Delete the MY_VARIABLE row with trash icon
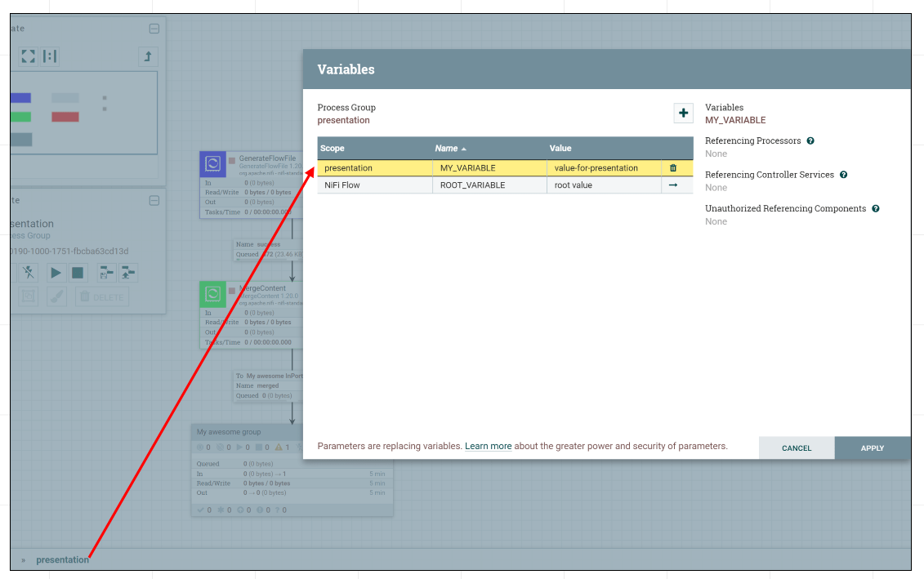Image resolution: width=924 pixels, height=579 pixels. pos(673,168)
